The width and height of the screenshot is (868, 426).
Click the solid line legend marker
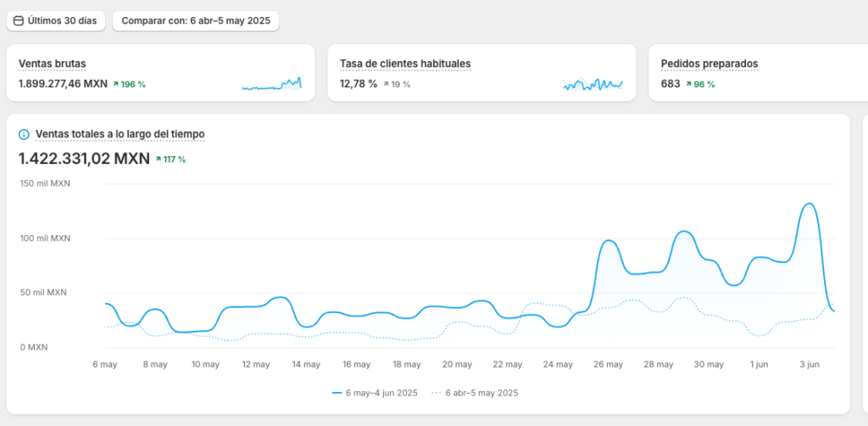337,393
